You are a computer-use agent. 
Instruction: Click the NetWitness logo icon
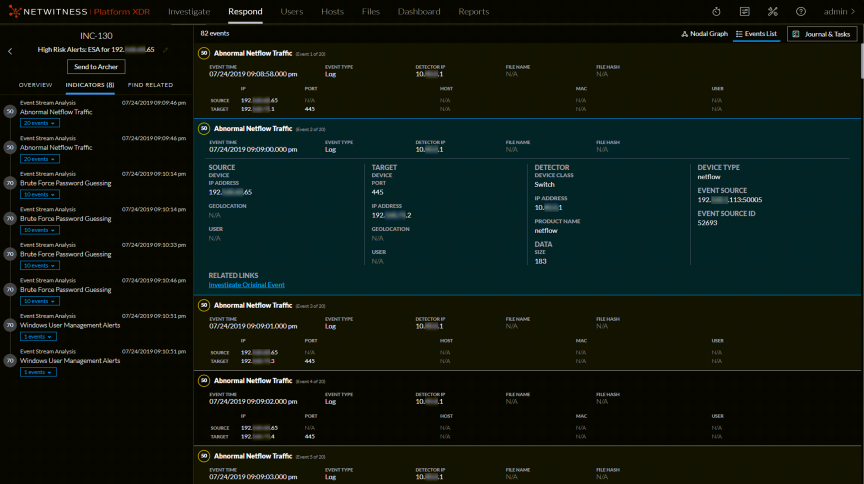pyautogui.click(x=14, y=12)
